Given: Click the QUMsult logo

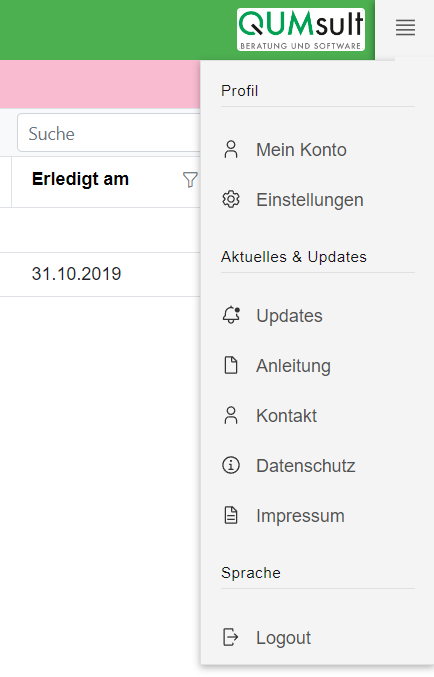Looking at the screenshot, I should [301, 30].
